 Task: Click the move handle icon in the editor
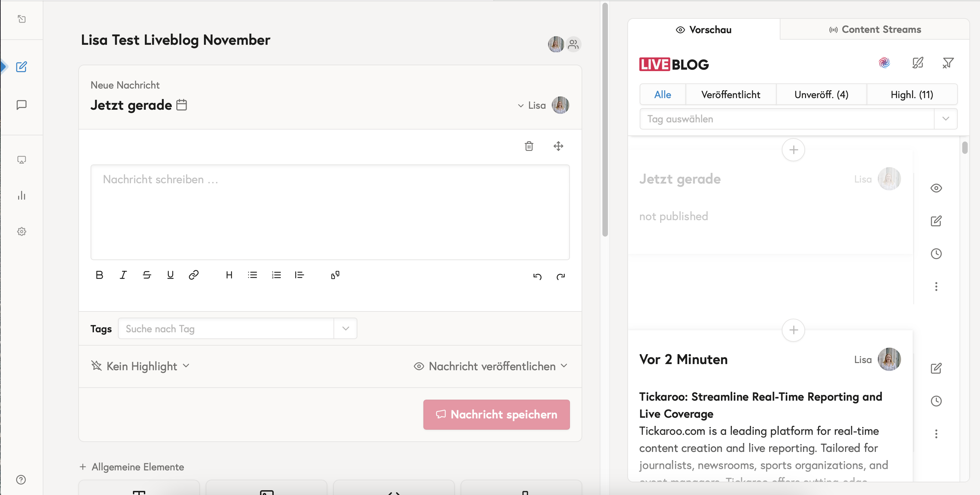558,146
